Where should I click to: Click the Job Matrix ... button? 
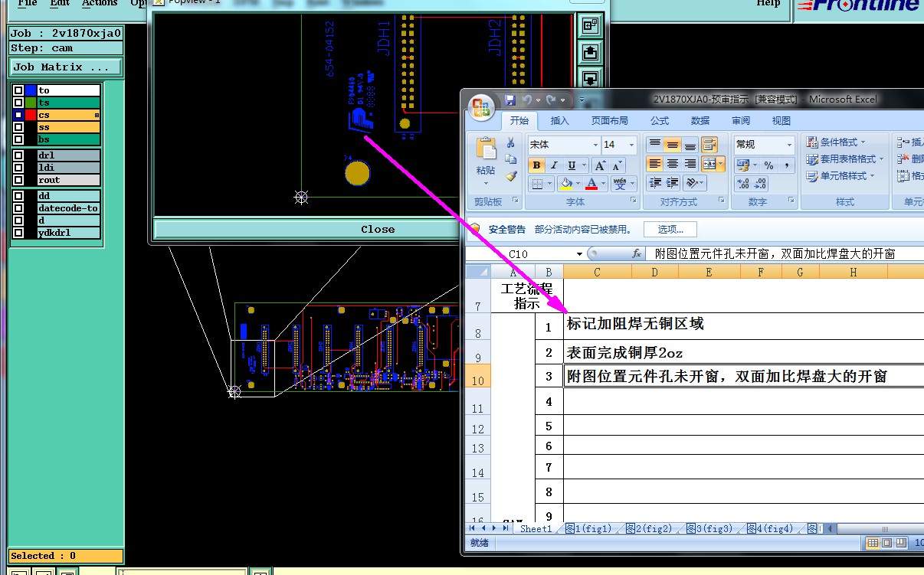click(65, 67)
